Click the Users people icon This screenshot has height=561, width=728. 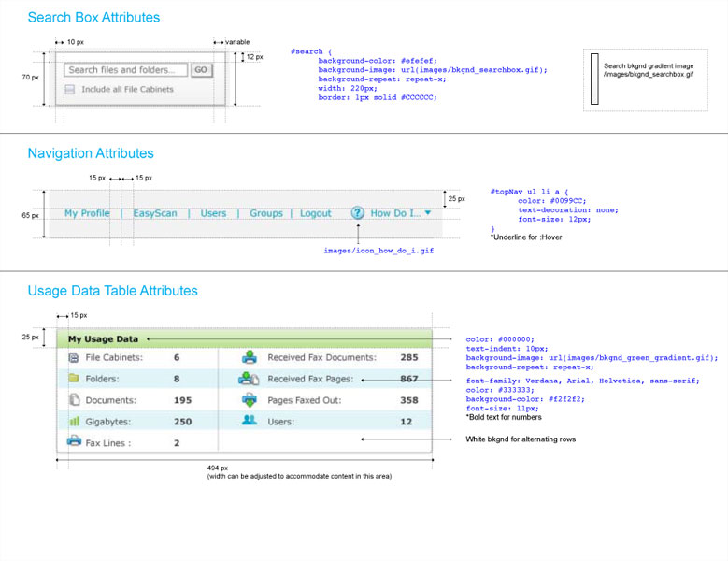pyautogui.click(x=249, y=422)
